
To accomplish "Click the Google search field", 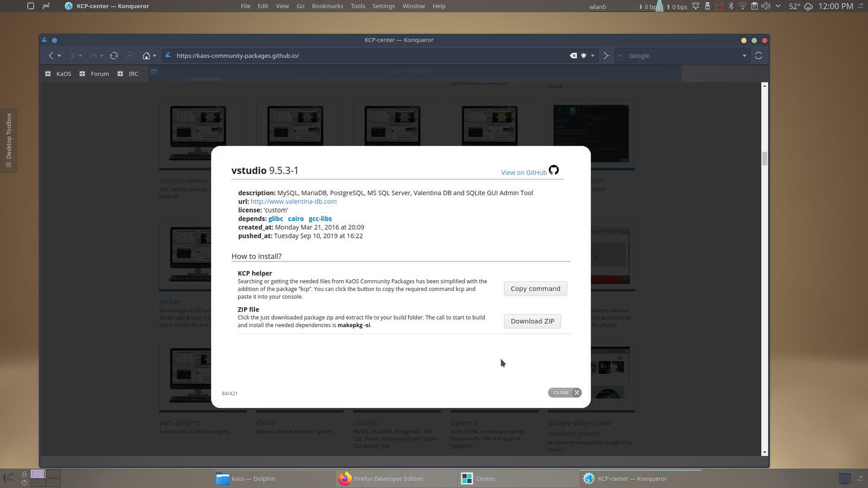I will coord(683,55).
